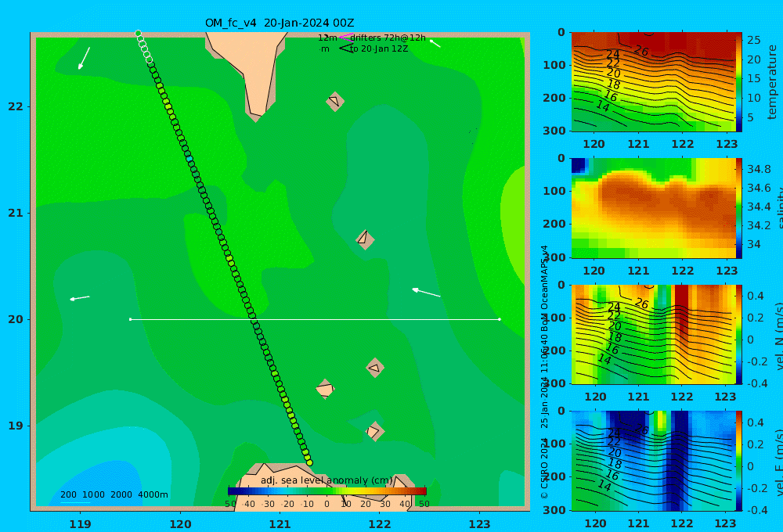The height and width of the screenshot is (532, 783).
Task: Click the 'vel. E (m/s)' axis label
Action: pyautogui.click(x=778, y=462)
